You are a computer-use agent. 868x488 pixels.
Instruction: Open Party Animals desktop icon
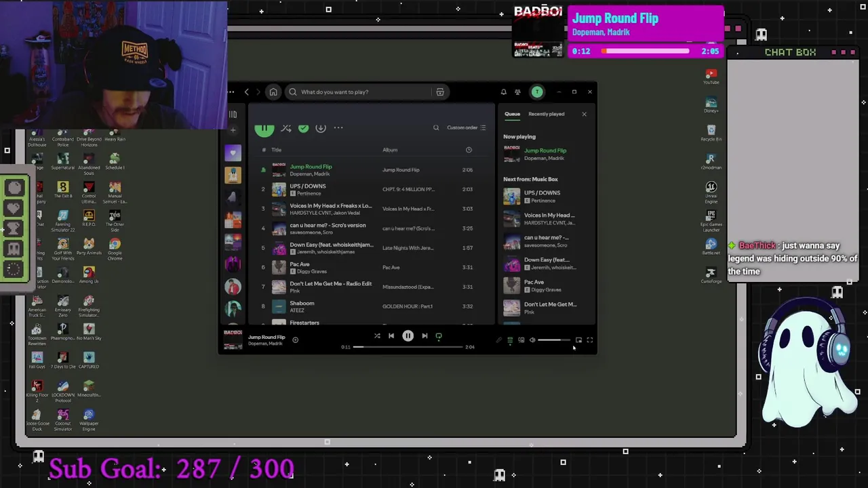point(89,247)
